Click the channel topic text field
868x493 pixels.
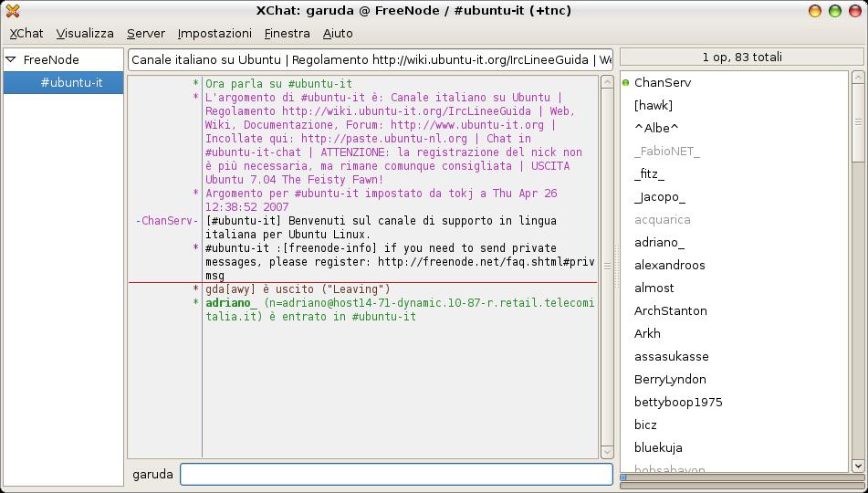coord(370,60)
